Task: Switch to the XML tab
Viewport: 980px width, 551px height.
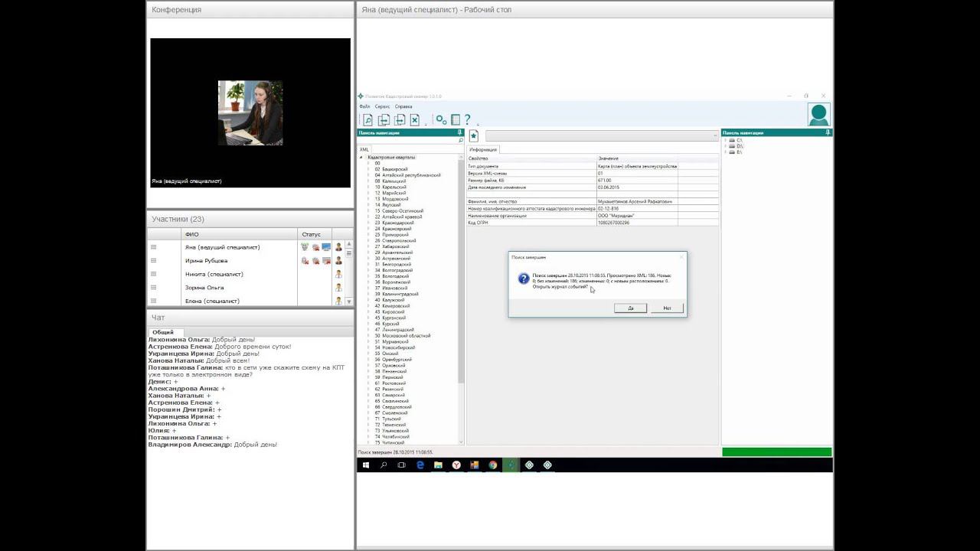Action: coord(364,149)
